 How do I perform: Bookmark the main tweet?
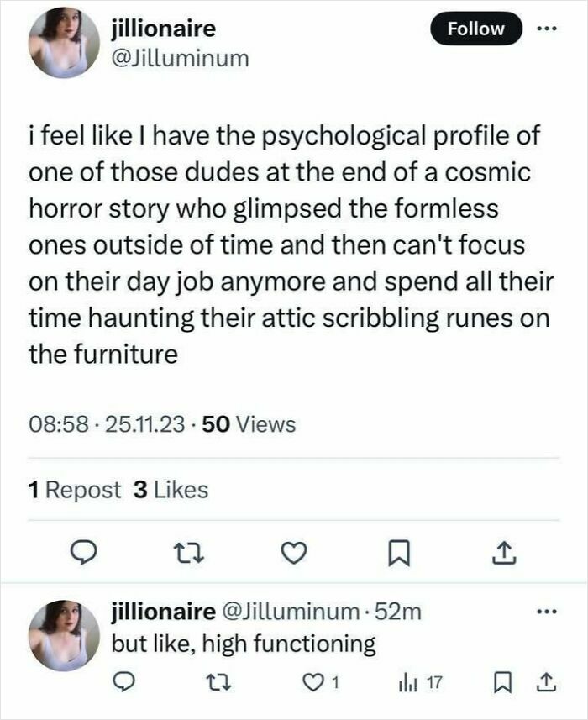399,554
